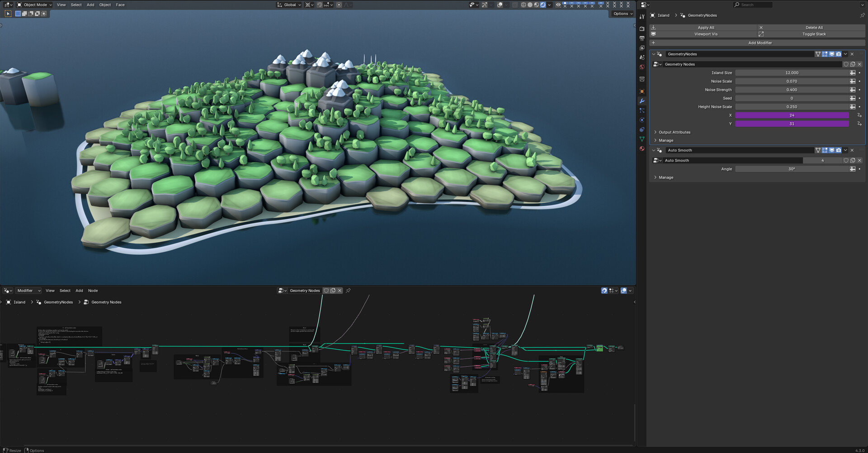Click the Apply All button

(x=706, y=27)
